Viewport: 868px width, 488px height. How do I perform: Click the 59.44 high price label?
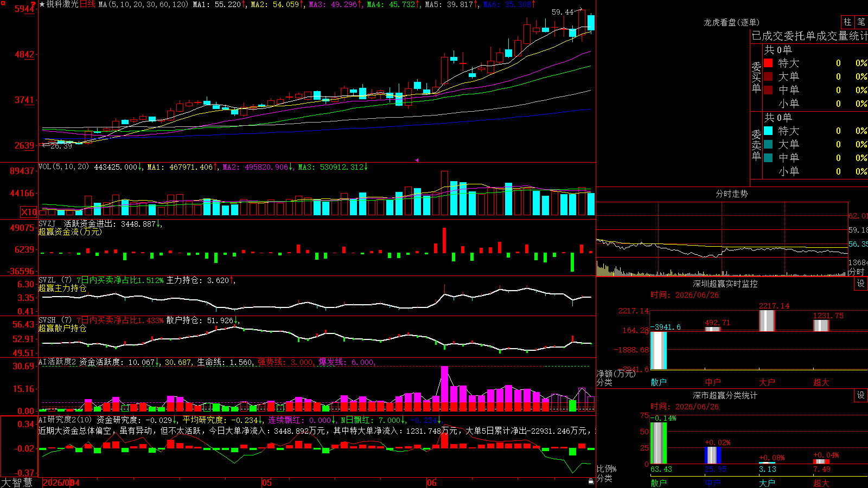563,12
